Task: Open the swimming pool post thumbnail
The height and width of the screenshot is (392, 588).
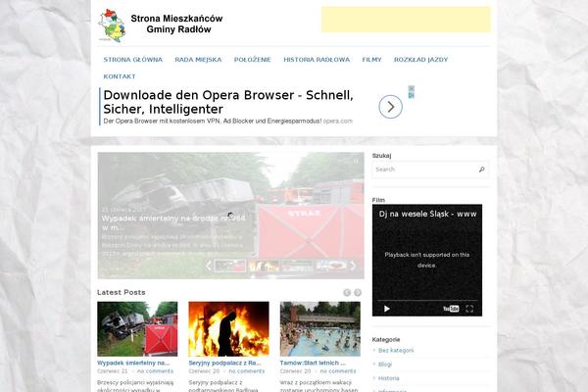Action: pyautogui.click(x=320, y=329)
